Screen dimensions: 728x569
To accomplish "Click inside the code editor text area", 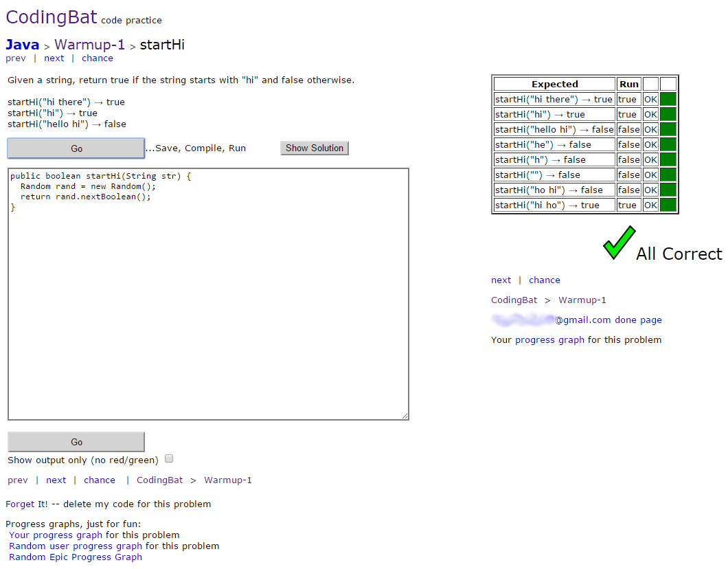I will [x=208, y=294].
